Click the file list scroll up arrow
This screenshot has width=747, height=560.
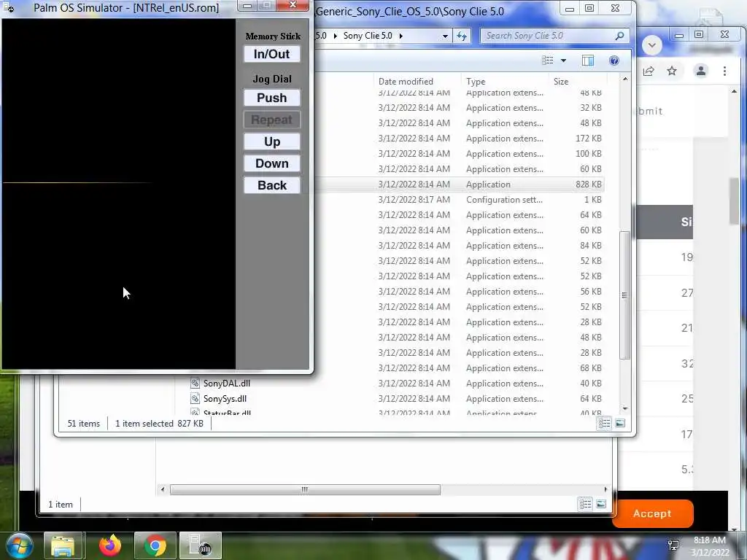point(625,79)
